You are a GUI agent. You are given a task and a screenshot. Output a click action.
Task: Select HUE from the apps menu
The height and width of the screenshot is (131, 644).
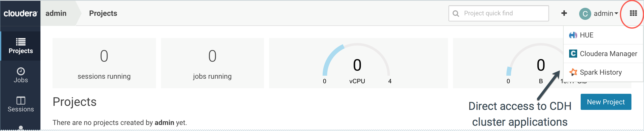[x=586, y=35]
